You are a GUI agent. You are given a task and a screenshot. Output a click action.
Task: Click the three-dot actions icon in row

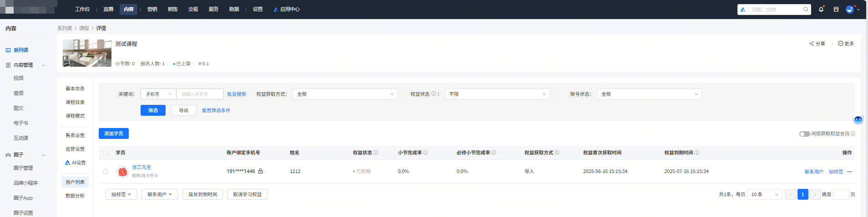(849, 172)
